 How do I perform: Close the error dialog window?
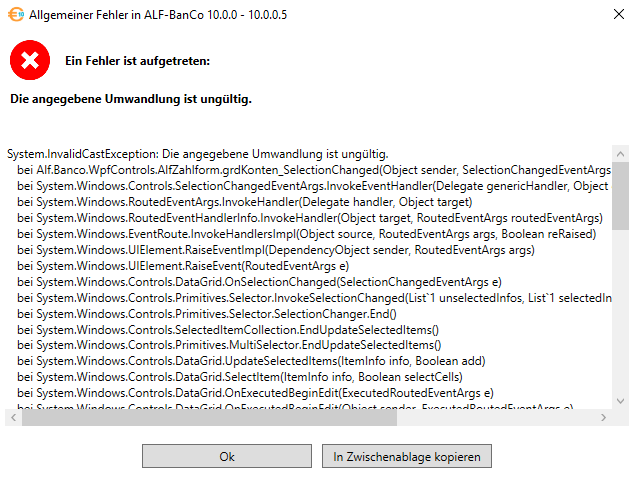coord(619,14)
